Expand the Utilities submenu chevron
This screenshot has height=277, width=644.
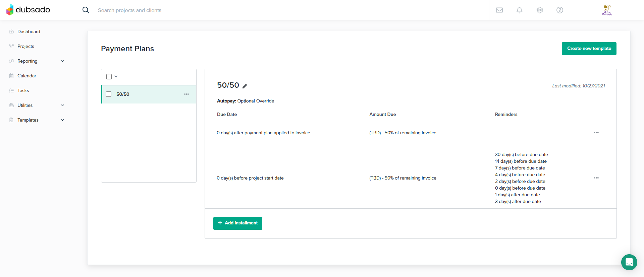62,105
